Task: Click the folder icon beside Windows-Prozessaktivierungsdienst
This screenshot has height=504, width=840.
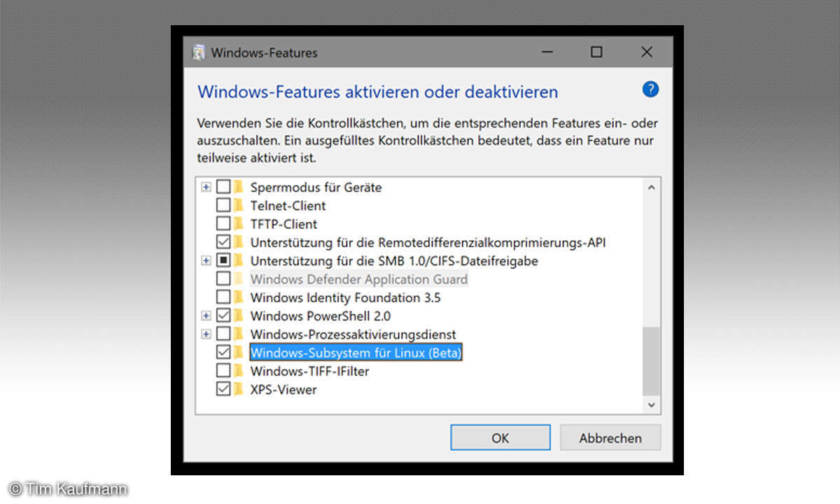Action: click(x=238, y=334)
